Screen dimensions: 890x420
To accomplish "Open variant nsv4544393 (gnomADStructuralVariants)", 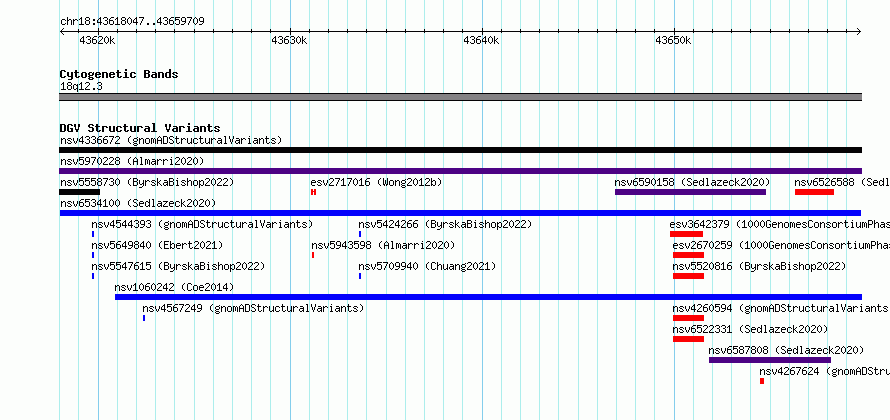I will (x=202, y=224).
